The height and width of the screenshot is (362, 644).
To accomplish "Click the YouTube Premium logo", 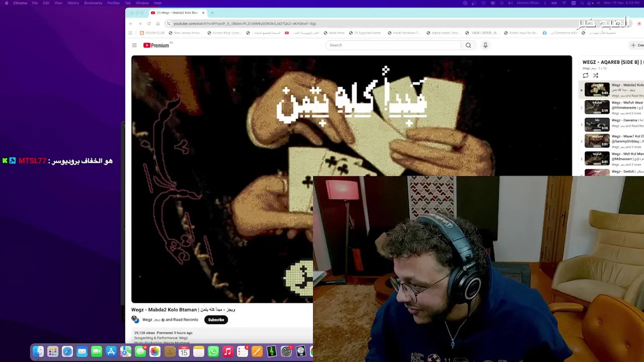I will 156,45.
